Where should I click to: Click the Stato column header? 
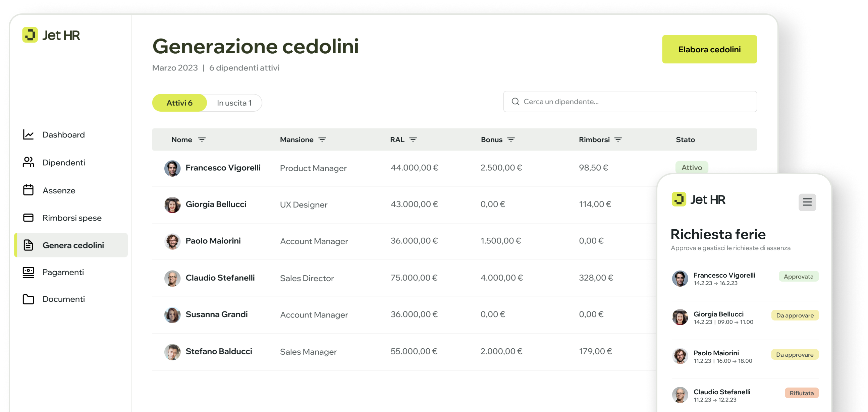[x=685, y=139]
